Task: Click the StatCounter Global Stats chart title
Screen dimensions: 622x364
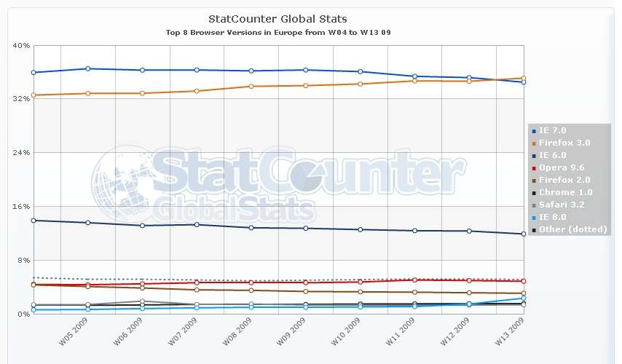Action: [x=277, y=18]
